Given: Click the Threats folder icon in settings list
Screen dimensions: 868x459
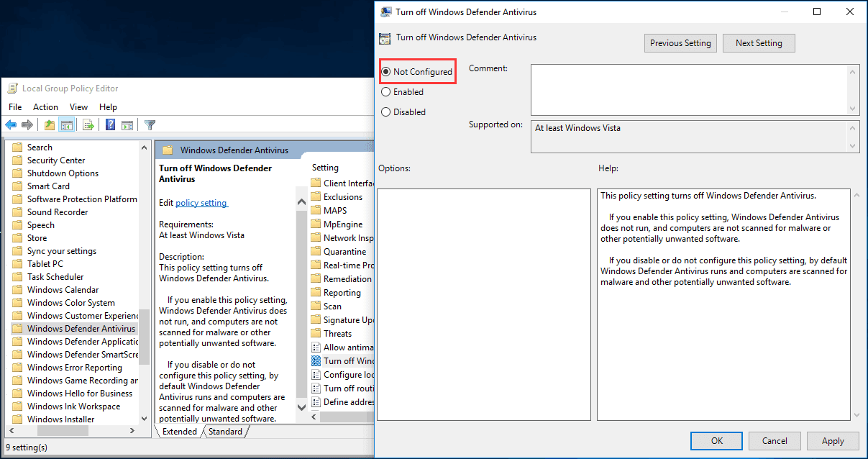Looking at the screenshot, I should coord(316,334).
